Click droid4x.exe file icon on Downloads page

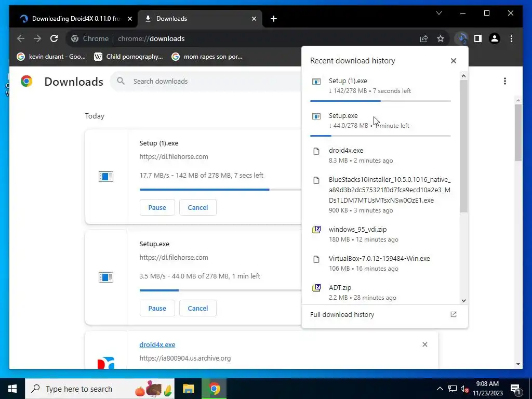106,362
